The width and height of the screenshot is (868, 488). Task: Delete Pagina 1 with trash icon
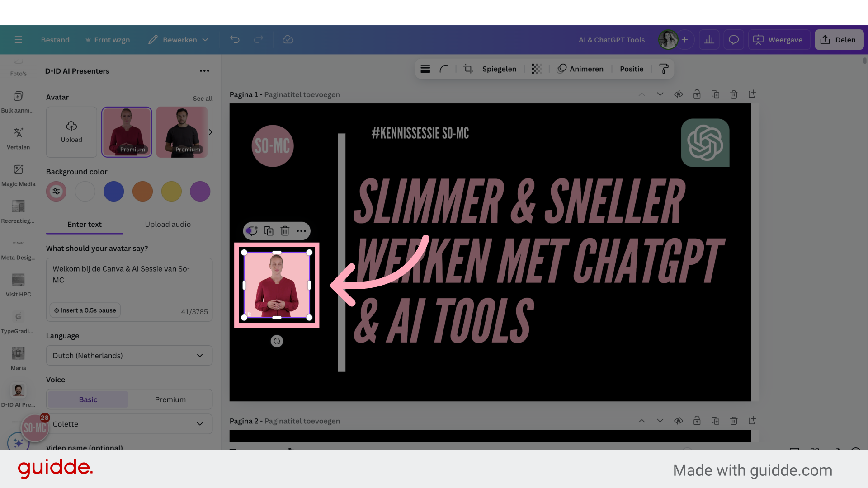(x=734, y=94)
